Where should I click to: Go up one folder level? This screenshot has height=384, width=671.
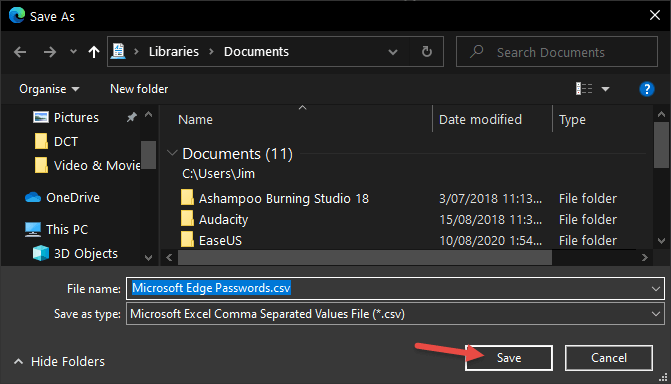(94, 52)
